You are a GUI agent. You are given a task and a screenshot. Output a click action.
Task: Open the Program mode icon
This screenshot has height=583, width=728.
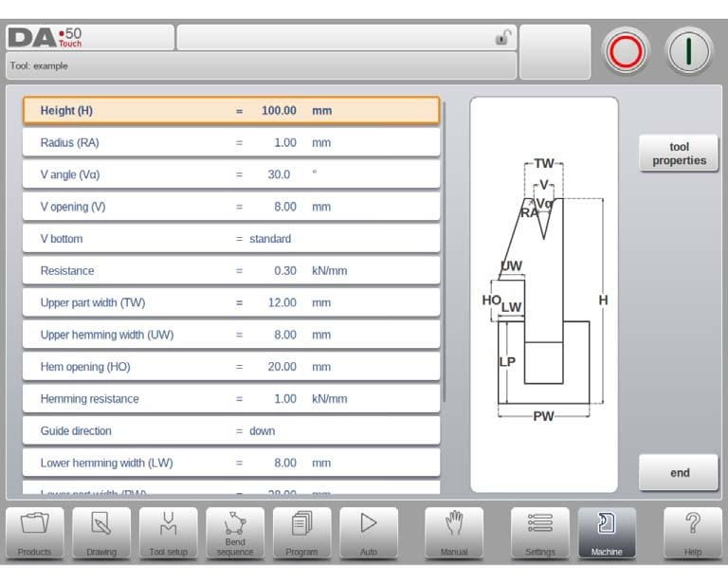301,533
